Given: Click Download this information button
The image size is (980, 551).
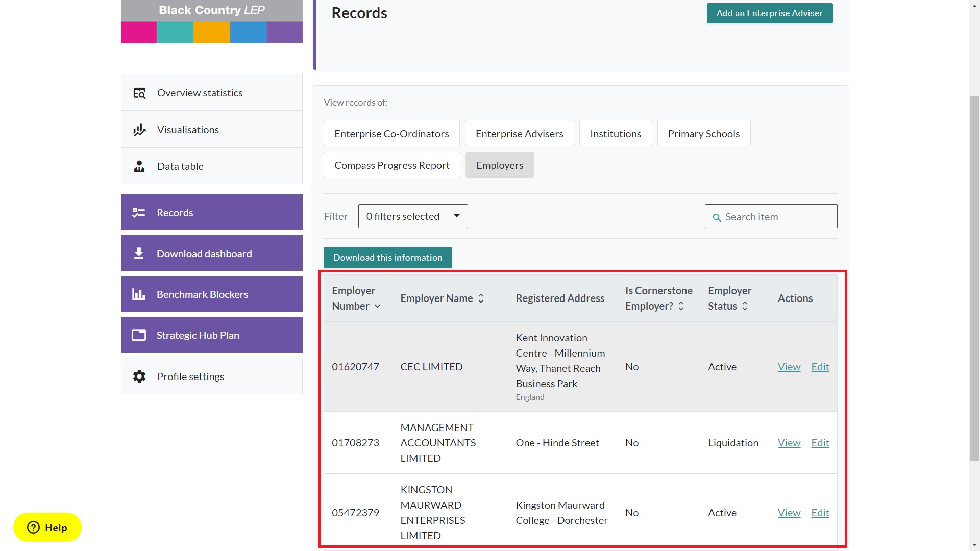Looking at the screenshot, I should tap(388, 258).
